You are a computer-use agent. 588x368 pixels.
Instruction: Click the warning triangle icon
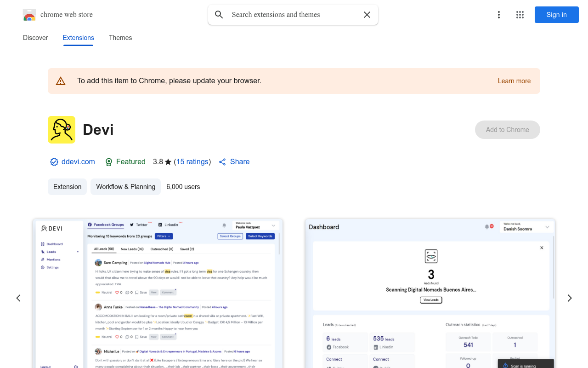[x=61, y=81]
